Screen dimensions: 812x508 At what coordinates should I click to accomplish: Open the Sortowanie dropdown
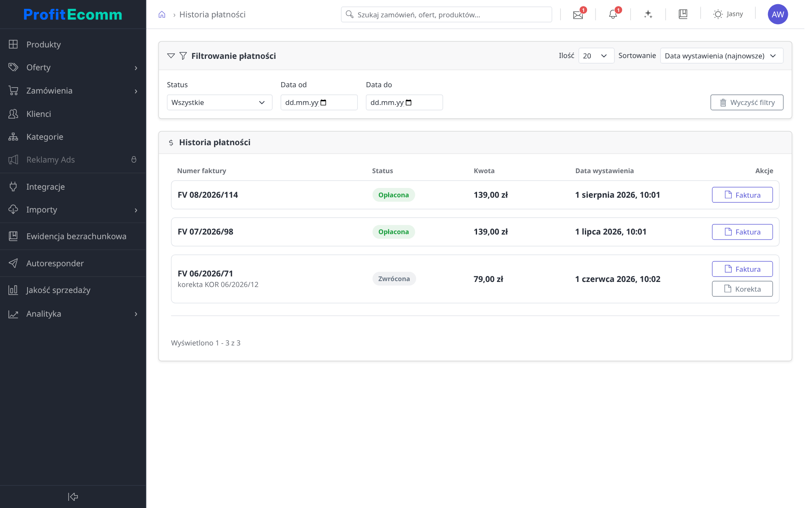(x=721, y=56)
